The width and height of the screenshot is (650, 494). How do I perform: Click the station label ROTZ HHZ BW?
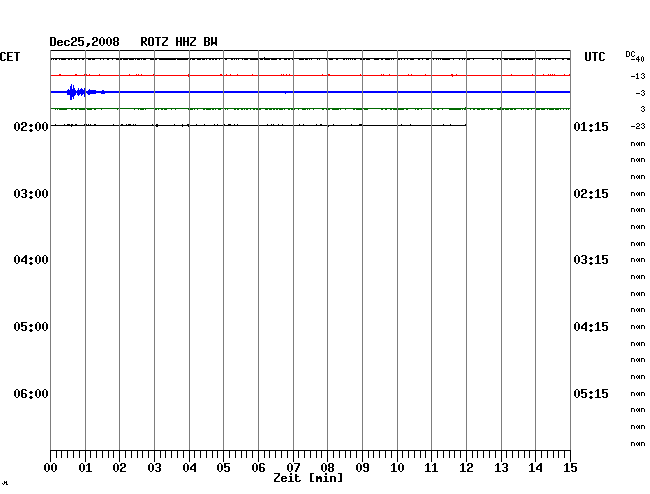pos(179,42)
